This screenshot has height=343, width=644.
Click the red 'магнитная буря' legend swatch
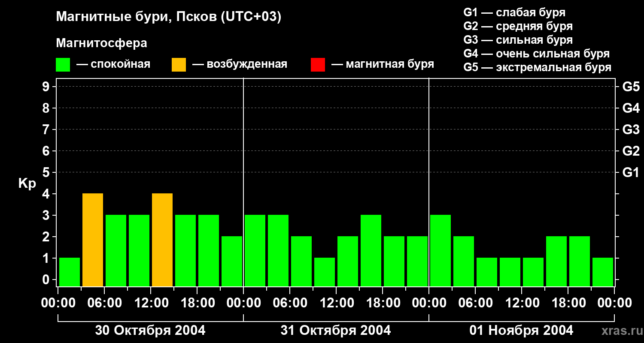pos(318,65)
